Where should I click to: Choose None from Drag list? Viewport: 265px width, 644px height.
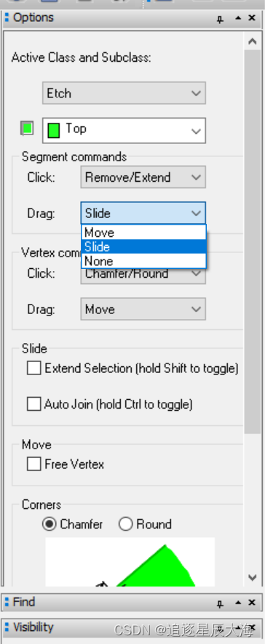click(x=143, y=261)
